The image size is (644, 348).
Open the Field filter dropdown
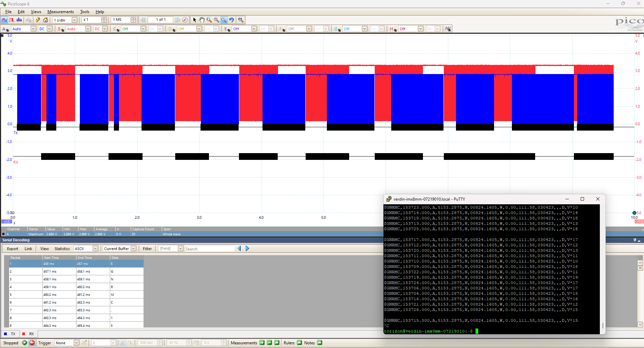click(180, 248)
